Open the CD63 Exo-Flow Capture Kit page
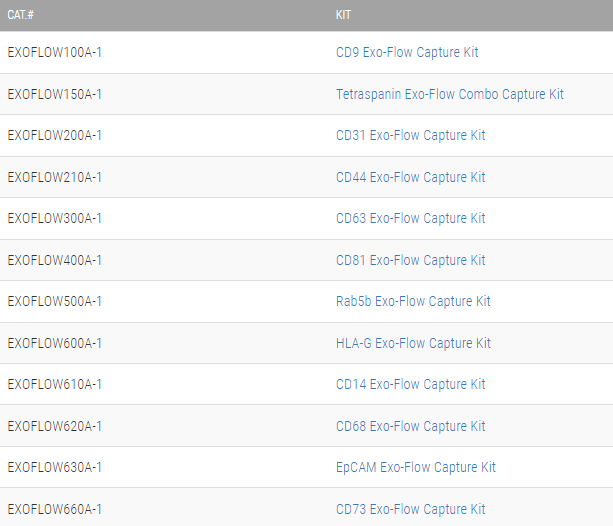 410,218
